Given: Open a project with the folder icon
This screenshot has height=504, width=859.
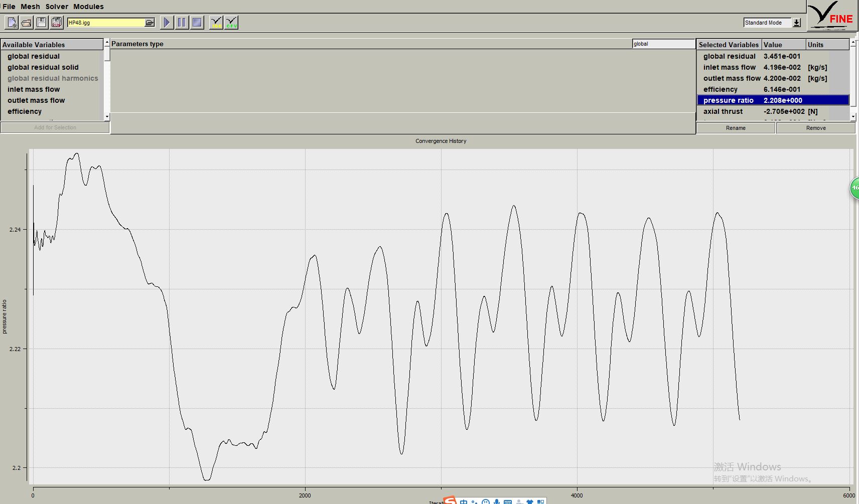Looking at the screenshot, I should tap(27, 23).
